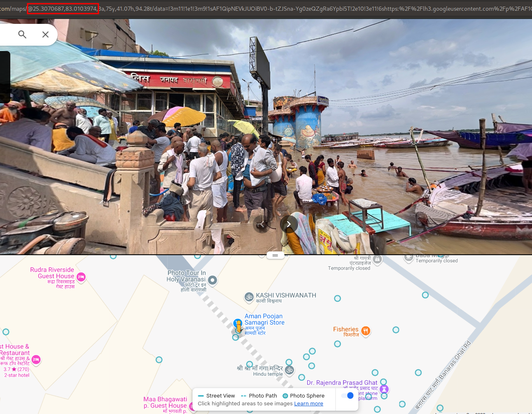532x414 pixels.
Task: Click the Fisheries map label text
Action: click(x=346, y=329)
